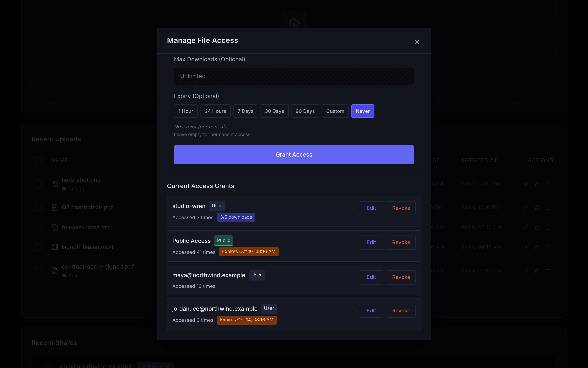This screenshot has width=588, height=368.
Task: Close the Manage File Access dialog
Action: click(417, 42)
